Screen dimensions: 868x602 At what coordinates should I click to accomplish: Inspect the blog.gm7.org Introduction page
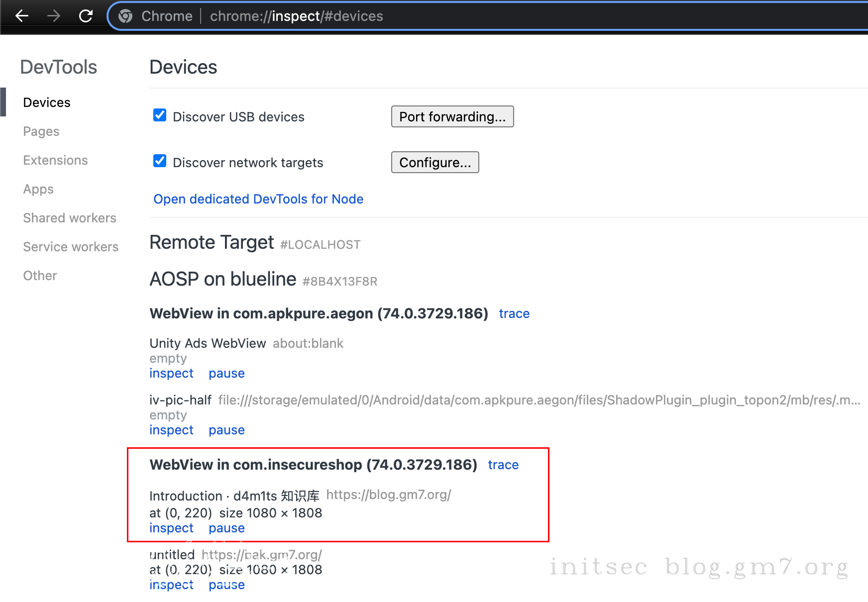(x=171, y=528)
